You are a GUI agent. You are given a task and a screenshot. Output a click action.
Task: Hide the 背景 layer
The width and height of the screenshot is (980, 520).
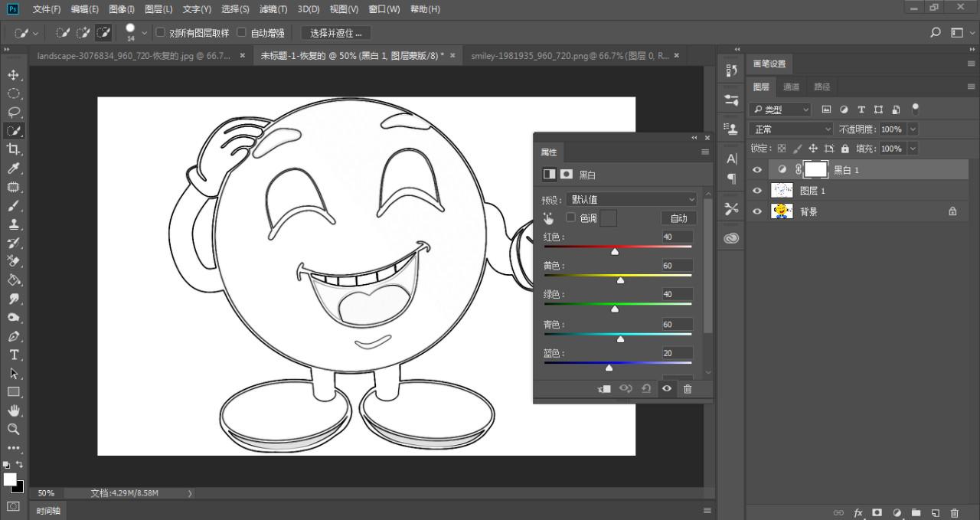[757, 211]
